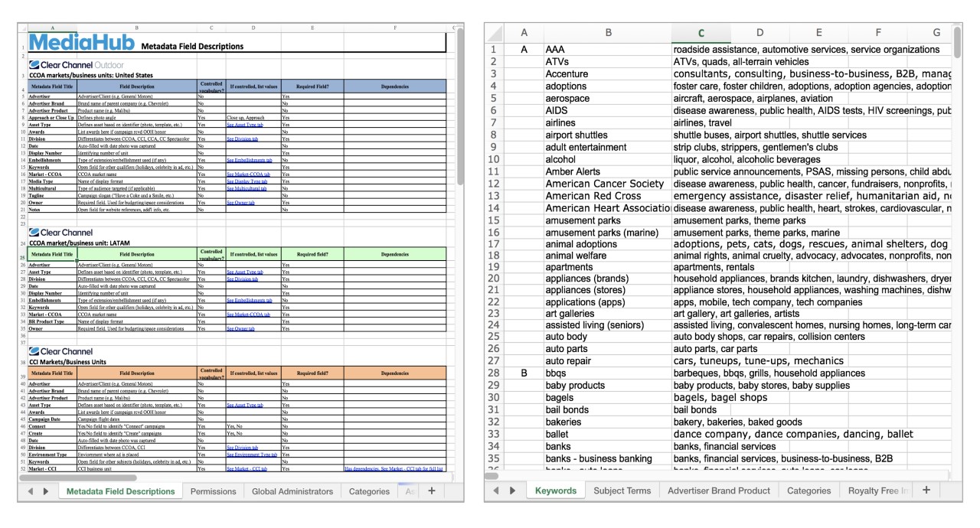Select the Accenture cell

coord(607,74)
